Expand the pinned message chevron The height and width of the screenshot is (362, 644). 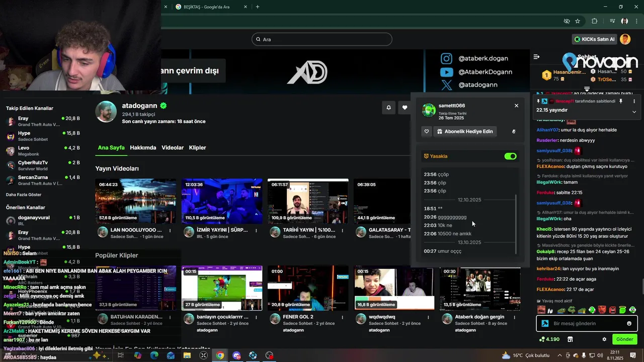(x=634, y=112)
